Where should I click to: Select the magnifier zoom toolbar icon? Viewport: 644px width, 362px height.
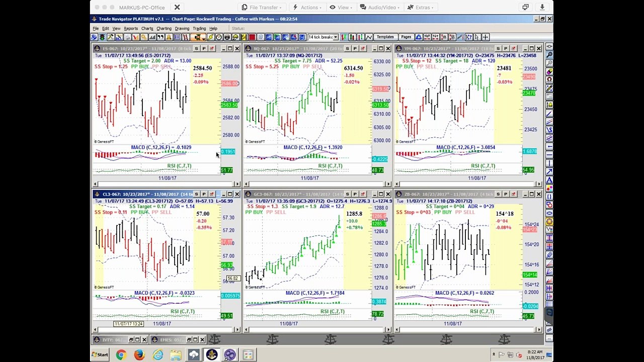261,37
